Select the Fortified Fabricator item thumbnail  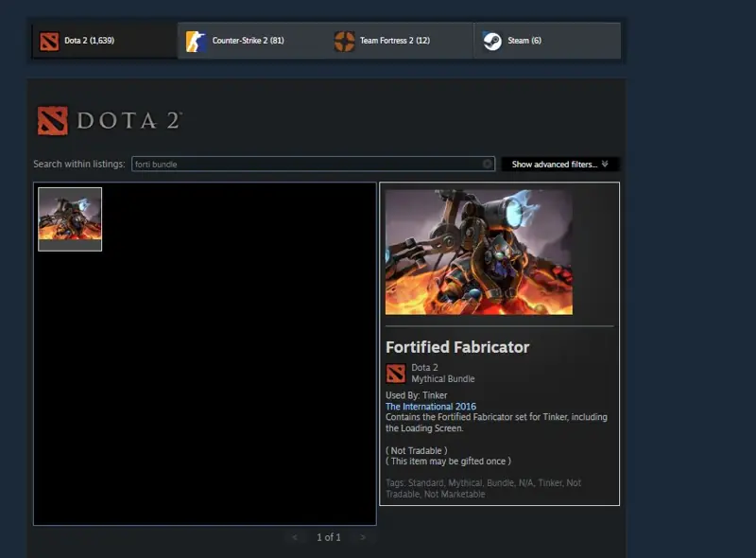[x=70, y=219]
